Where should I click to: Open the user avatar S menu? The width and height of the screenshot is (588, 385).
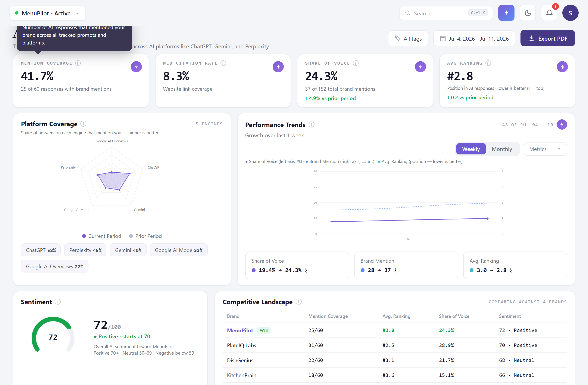[x=570, y=13]
